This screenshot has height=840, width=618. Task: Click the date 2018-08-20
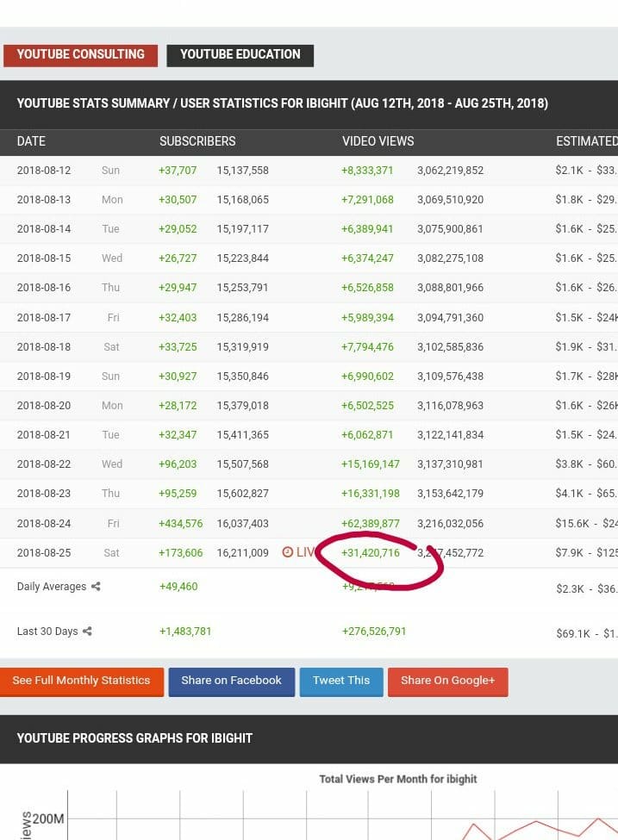[44, 406]
